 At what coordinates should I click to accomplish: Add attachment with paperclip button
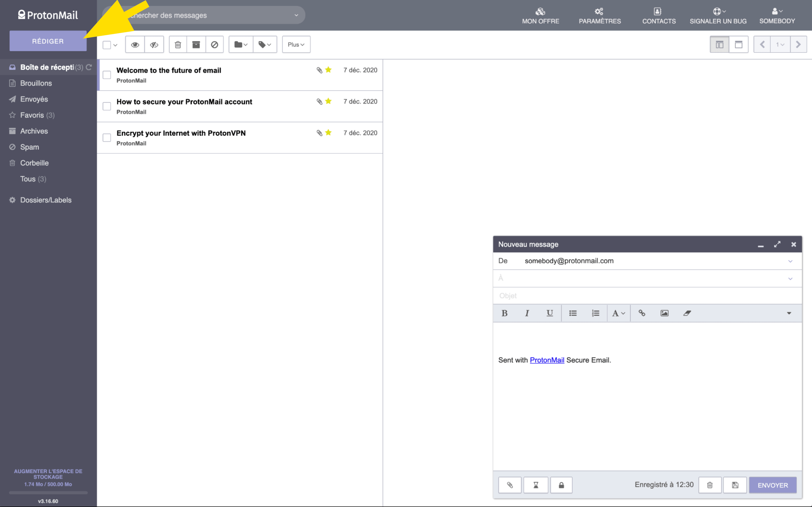(x=510, y=485)
